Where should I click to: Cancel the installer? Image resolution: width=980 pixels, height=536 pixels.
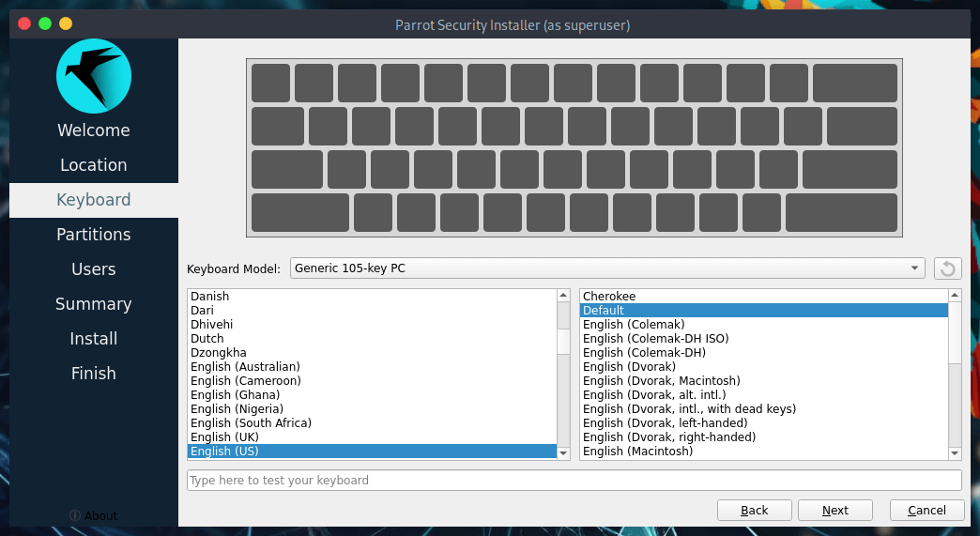click(x=926, y=510)
